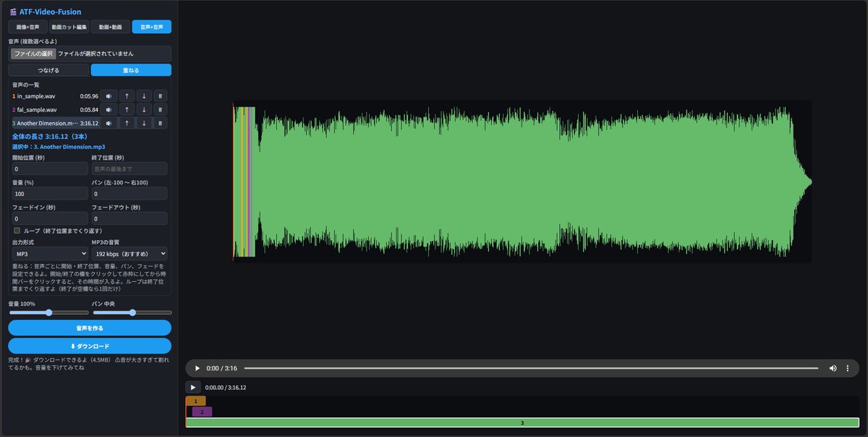Viewport: 868px width, 437px height.
Task: Adjust the パン 中央 pan slider
Action: coord(132,313)
